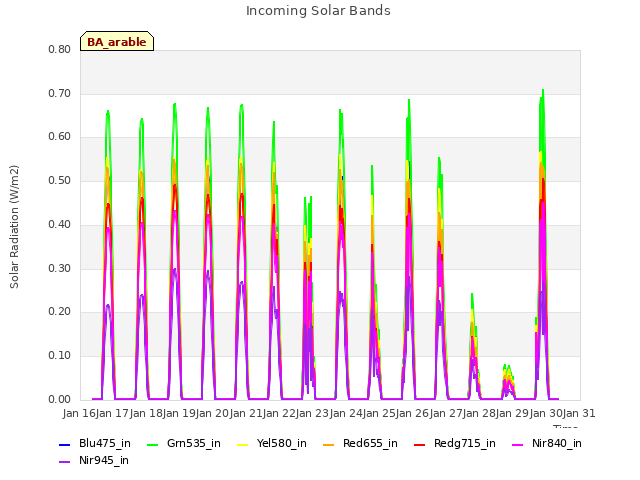Image resolution: width=640 pixels, height=480 pixels.
Task: Click the 0.00 y-axis tick label
Action: pos(60,399)
